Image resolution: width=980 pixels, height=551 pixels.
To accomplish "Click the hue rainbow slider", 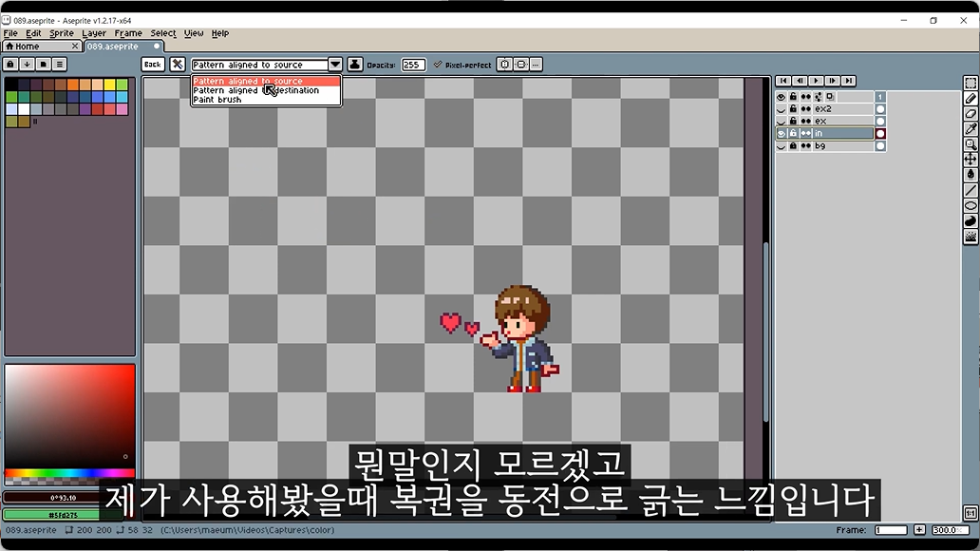I will point(69,473).
